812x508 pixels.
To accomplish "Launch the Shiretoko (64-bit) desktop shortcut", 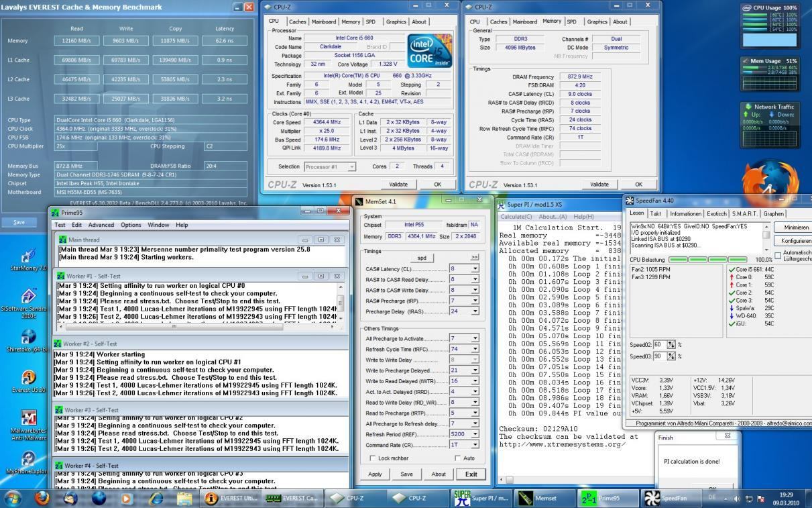I will pyautogui.click(x=28, y=339).
